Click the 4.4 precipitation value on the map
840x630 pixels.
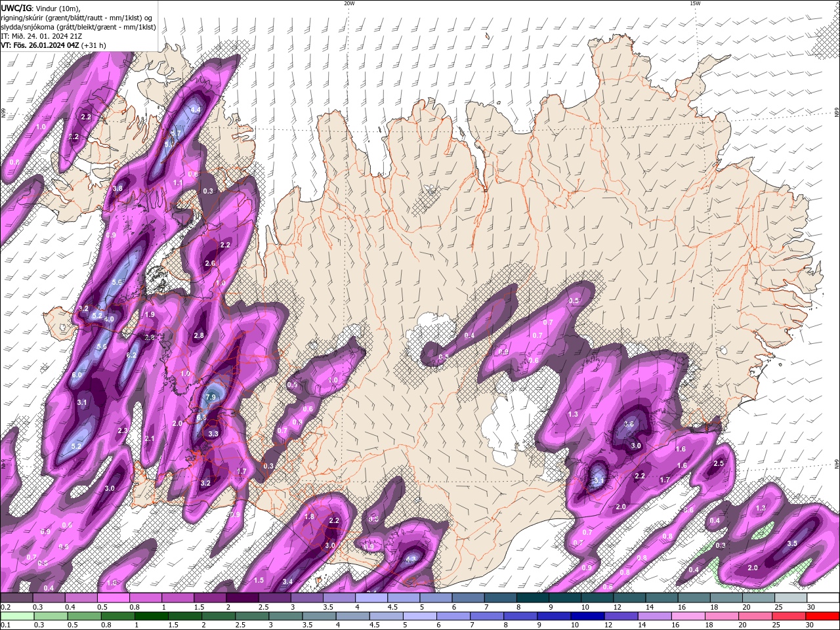(x=195, y=110)
